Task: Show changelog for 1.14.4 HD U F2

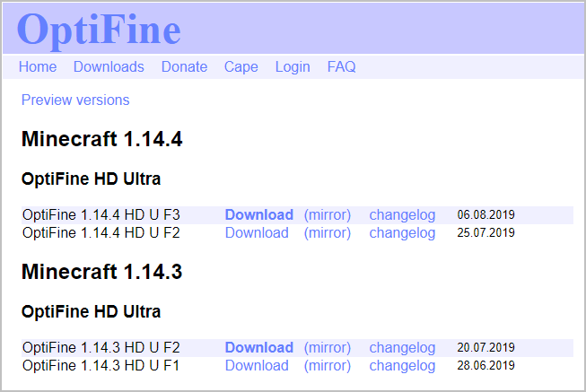Action: pos(402,232)
